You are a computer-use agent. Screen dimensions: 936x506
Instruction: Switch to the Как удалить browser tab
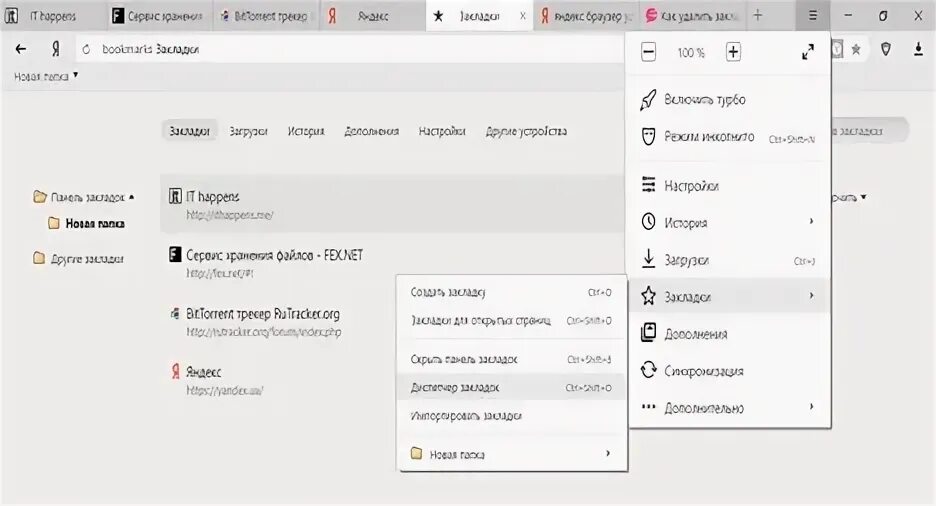tap(692, 16)
